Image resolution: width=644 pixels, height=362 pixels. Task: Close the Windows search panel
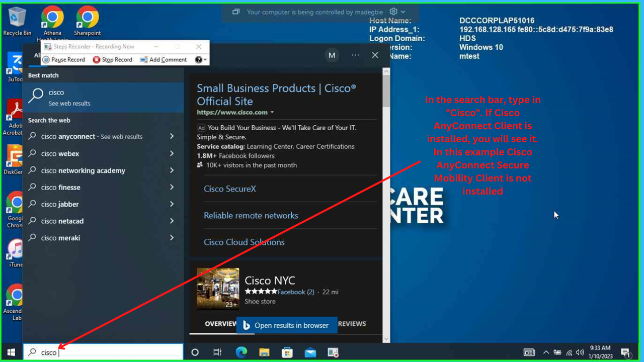point(375,55)
